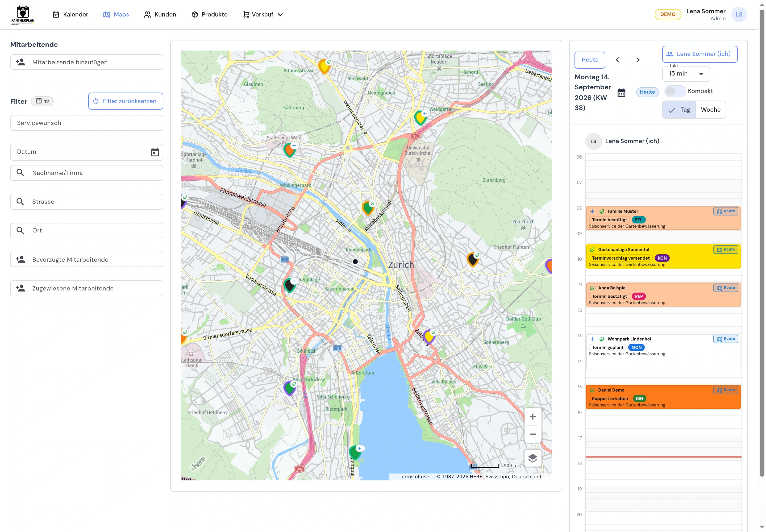
Task: Open the map layers selector
Action: 532,458
